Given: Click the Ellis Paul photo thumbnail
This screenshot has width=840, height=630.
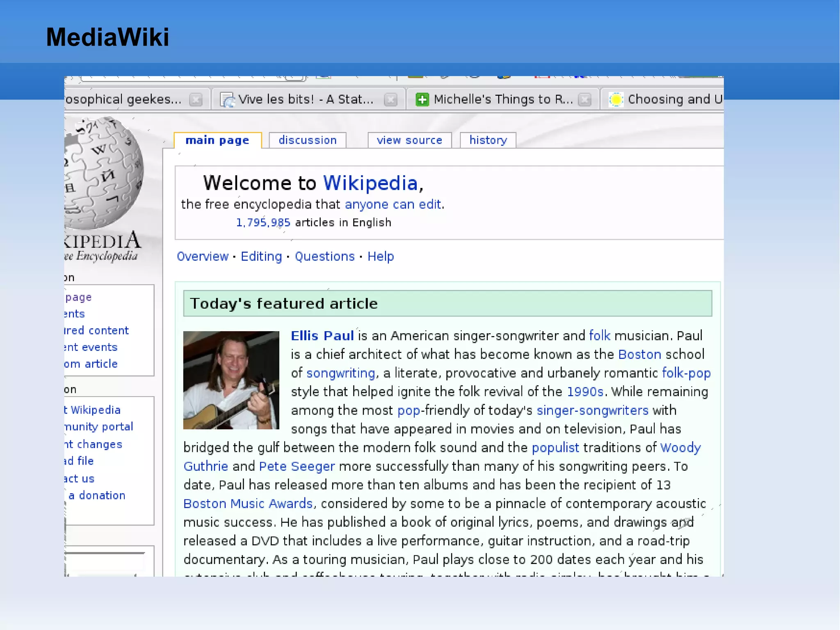Looking at the screenshot, I should [231, 380].
